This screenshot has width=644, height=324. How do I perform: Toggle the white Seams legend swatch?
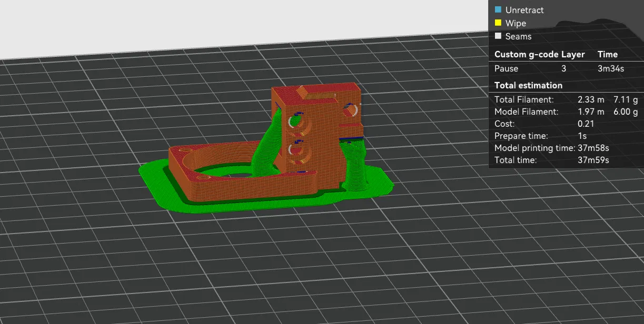click(x=498, y=36)
